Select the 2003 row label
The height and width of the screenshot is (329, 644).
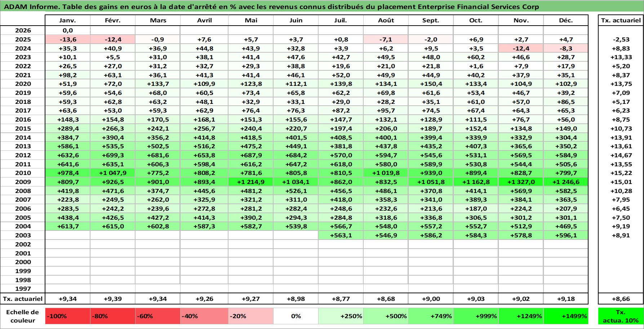23,235
